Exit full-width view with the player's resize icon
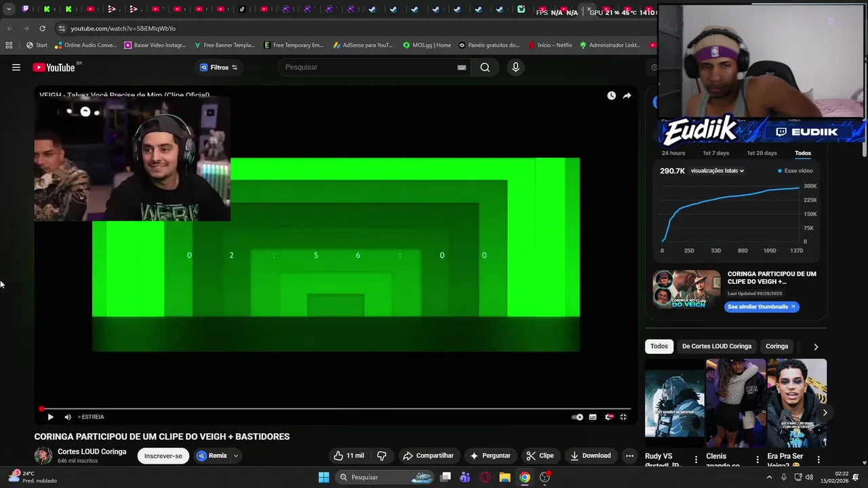The width and height of the screenshot is (868, 488). click(623, 417)
